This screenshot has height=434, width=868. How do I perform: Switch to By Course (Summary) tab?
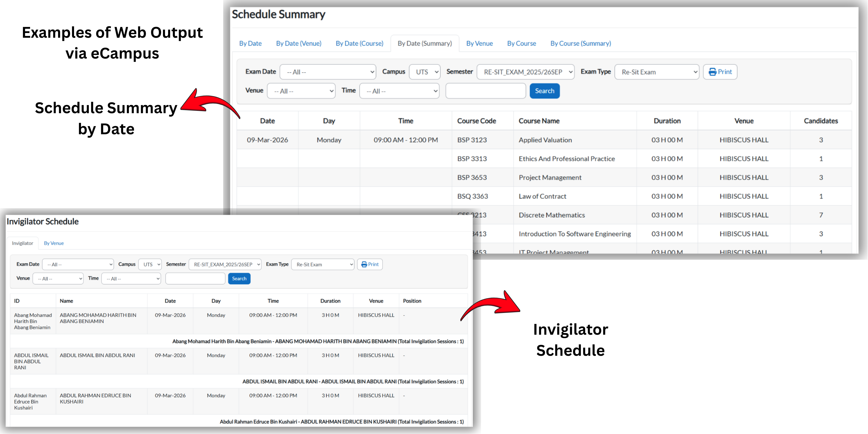click(x=581, y=44)
